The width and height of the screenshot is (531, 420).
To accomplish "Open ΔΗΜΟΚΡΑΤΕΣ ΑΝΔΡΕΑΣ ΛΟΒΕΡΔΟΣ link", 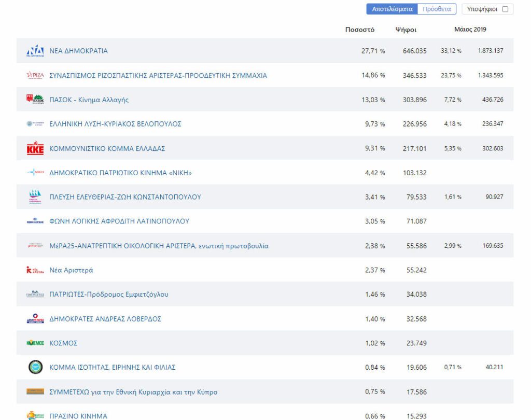I will point(105,319).
